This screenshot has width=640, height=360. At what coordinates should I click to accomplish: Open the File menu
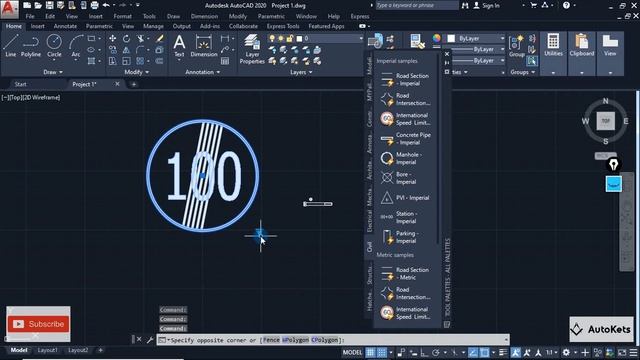(30, 16)
